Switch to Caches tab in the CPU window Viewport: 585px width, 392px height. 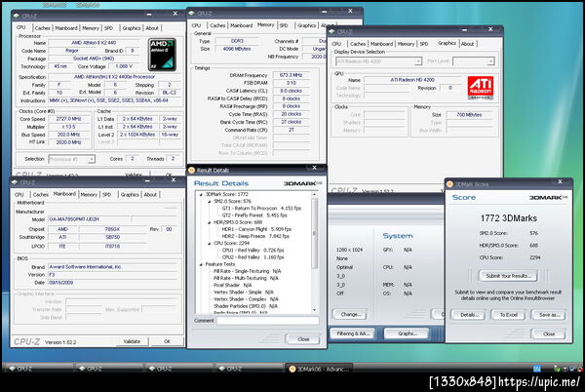(x=42, y=28)
